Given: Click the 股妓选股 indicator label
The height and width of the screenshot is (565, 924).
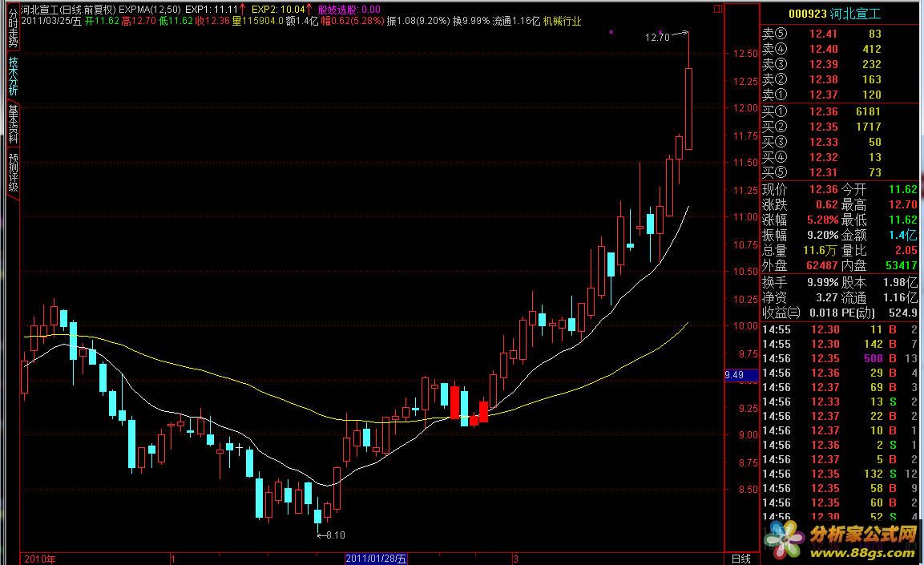Looking at the screenshot, I should click(x=349, y=10).
